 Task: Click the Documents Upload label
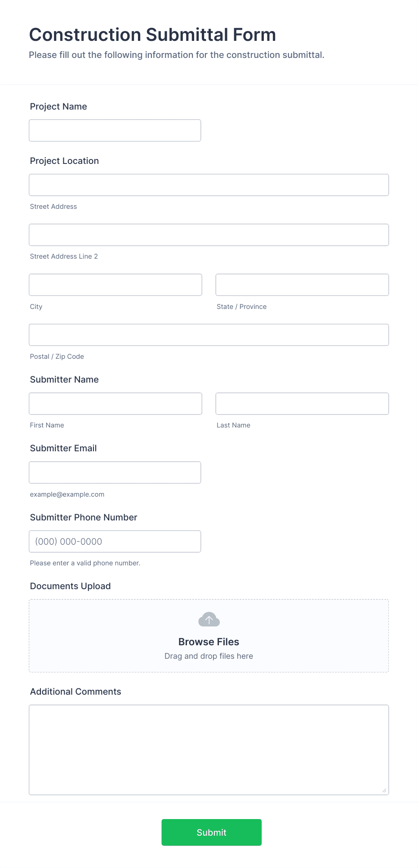70,586
